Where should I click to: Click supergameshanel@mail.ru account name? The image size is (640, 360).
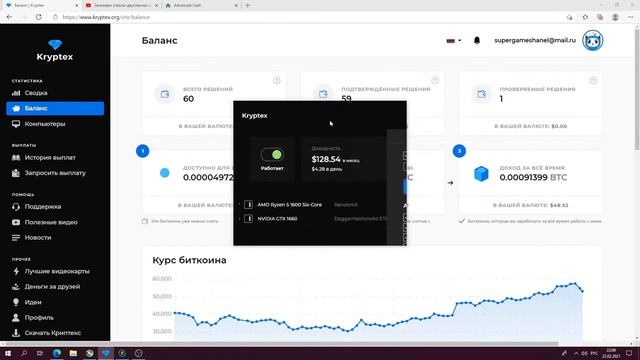tap(535, 40)
